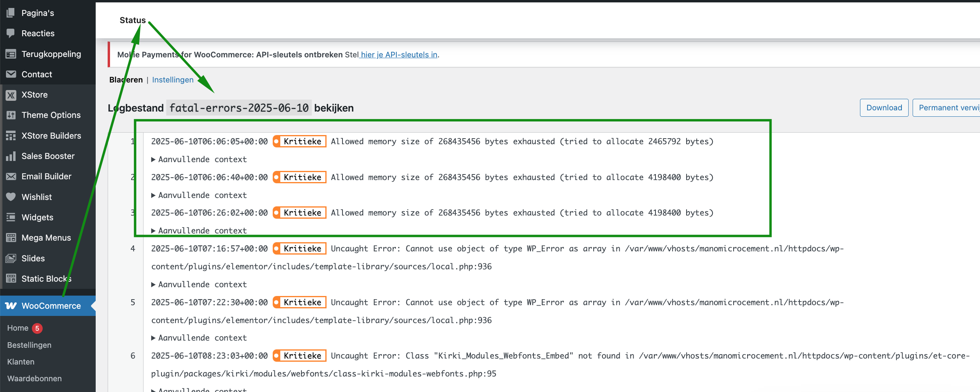The height and width of the screenshot is (392, 980).
Task: Click the Email Builder envelope icon
Action: point(11,176)
